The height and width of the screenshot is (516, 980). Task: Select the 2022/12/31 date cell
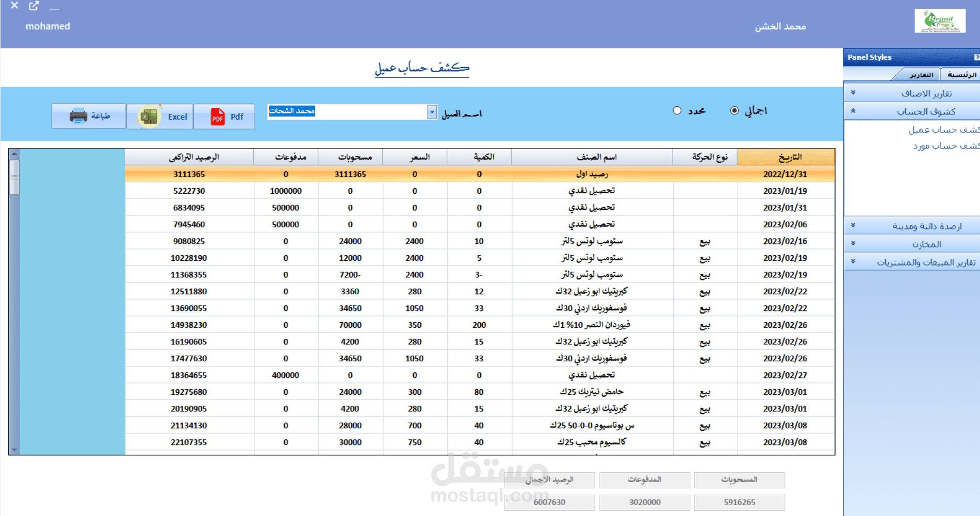point(786,174)
